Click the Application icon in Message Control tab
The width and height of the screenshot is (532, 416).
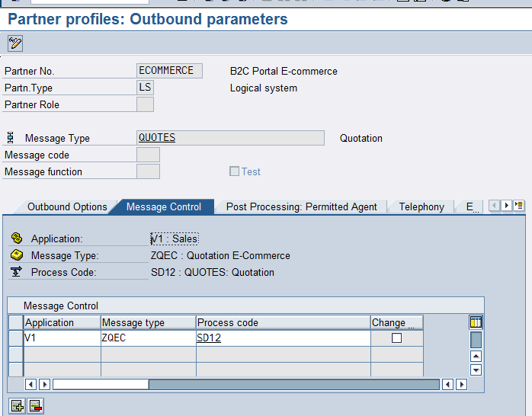click(16, 239)
